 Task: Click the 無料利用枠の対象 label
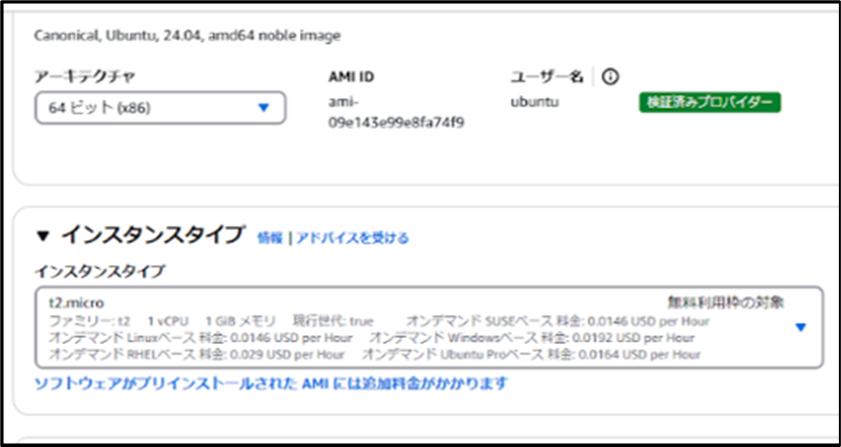[725, 301]
